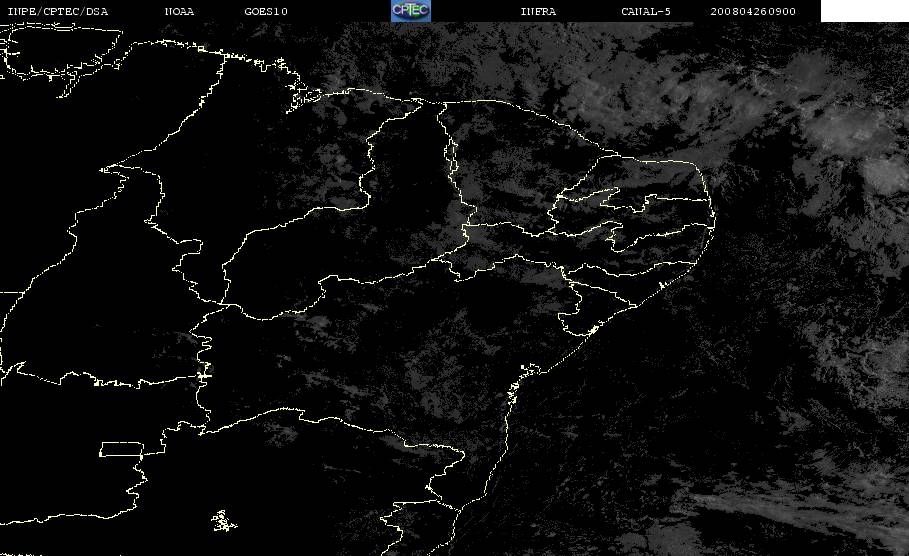This screenshot has width=909, height=556.
Task: Click the bay indentation on the east coast
Action: (529, 369)
